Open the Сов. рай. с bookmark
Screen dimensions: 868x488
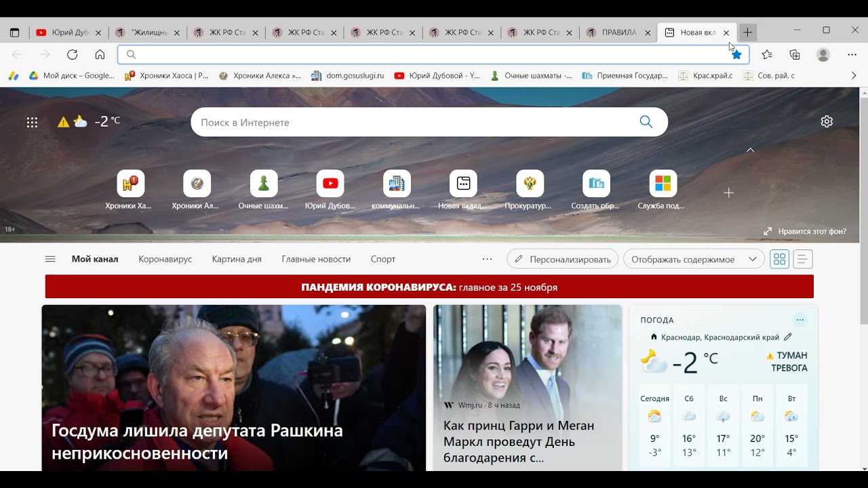[769, 76]
